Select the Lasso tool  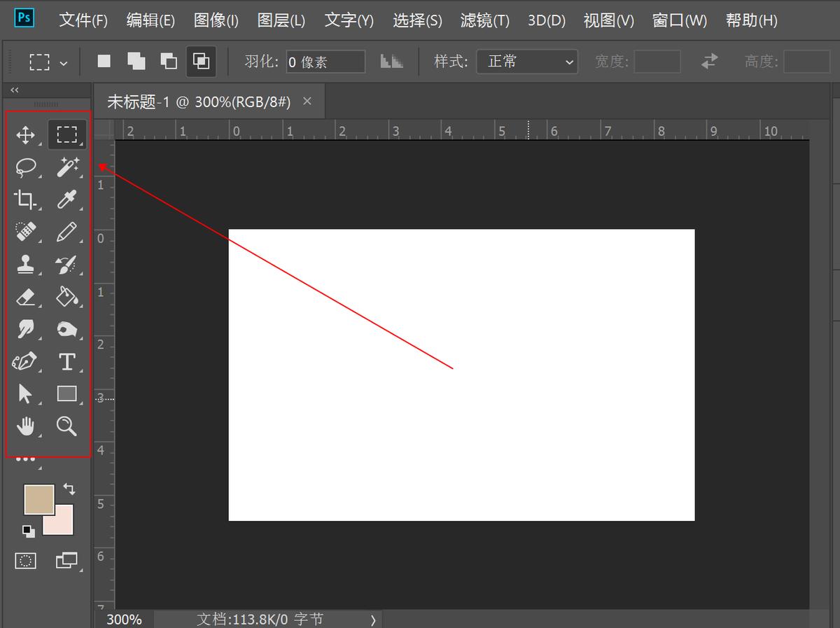pos(26,167)
